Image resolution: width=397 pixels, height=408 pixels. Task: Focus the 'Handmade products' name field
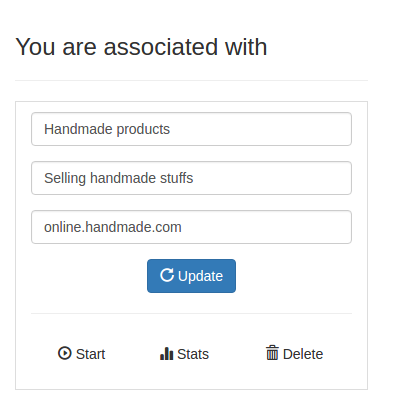tap(191, 129)
